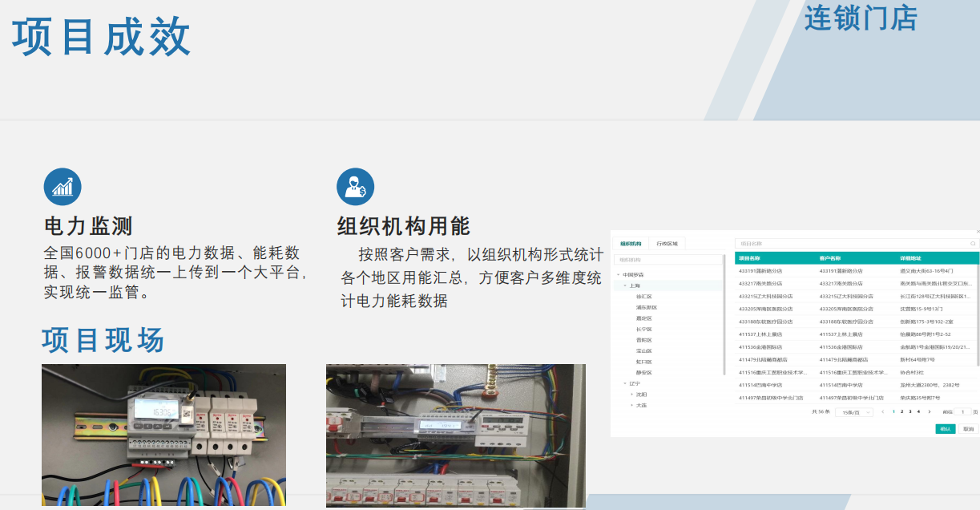Open the 15条/页 page size dropdown
Image resolution: width=980 pixels, height=510 pixels.
[x=853, y=412]
